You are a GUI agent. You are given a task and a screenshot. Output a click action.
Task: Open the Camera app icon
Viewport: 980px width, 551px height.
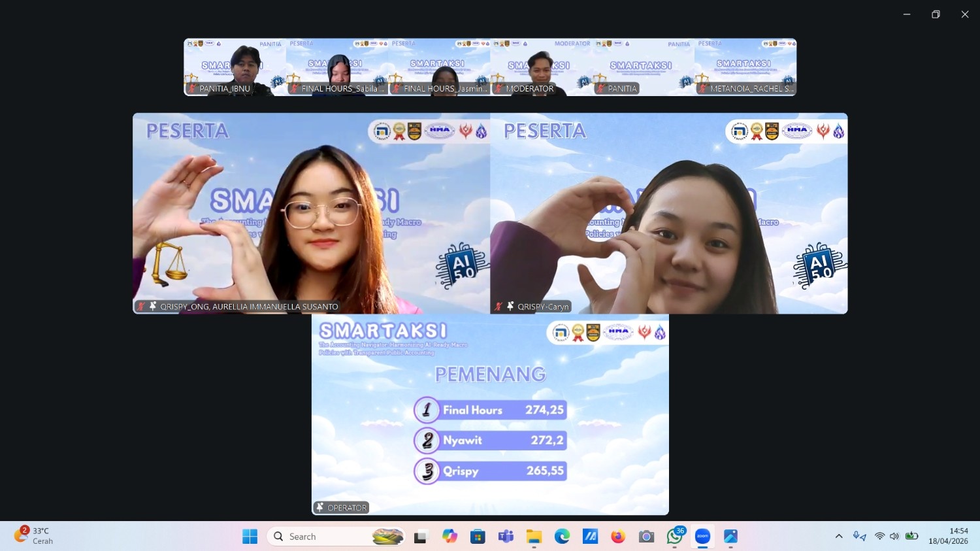646,537
